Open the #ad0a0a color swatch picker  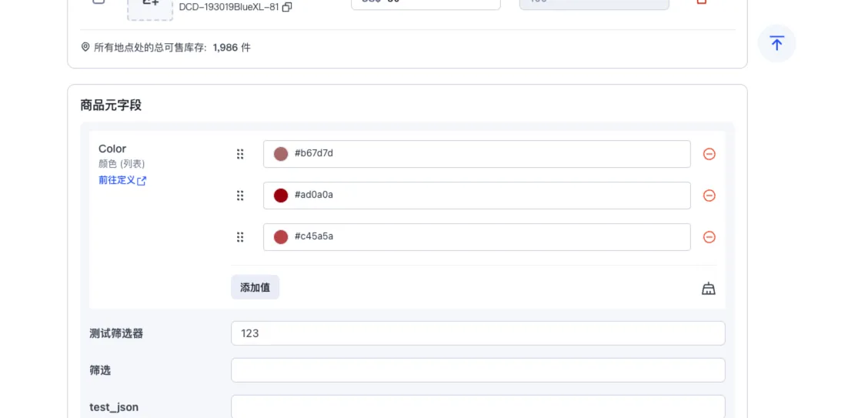(281, 196)
